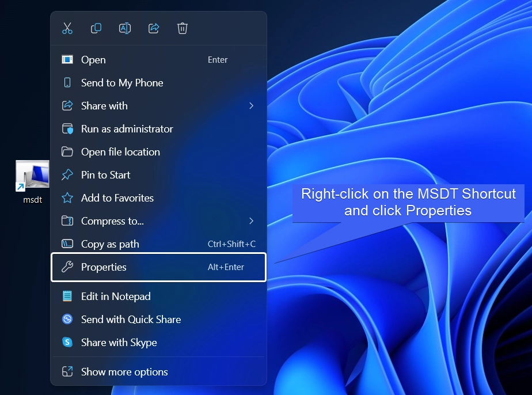This screenshot has width=532, height=395.
Task: Click the Enter shortcut text beside Open
Action: [x=218, y=60]
